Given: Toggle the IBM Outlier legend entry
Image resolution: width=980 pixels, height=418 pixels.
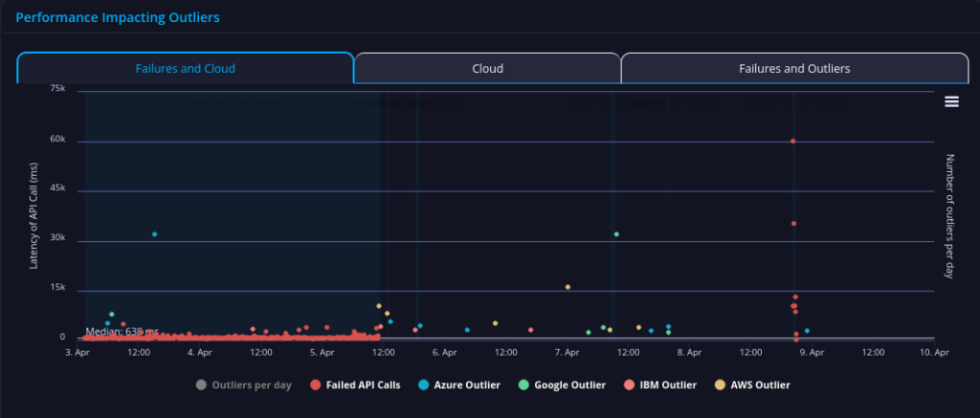Looking at the screenshot, I should click(x=659, y=385).
